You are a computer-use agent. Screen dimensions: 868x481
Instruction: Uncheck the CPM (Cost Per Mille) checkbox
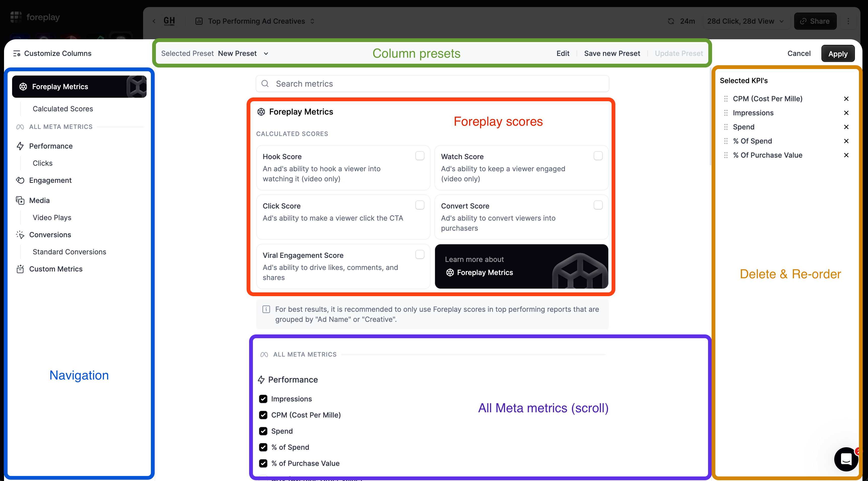pos(263,415)
